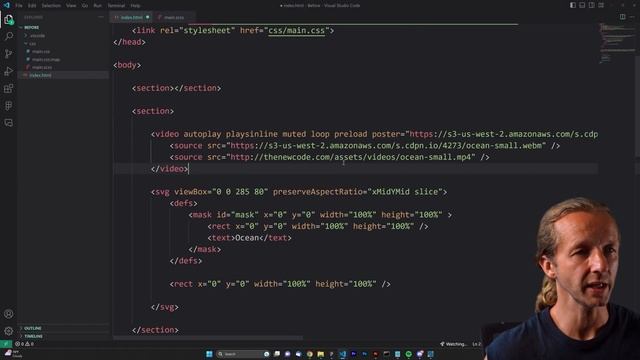Click the remote window indicator in status bar

pos(6,344)
